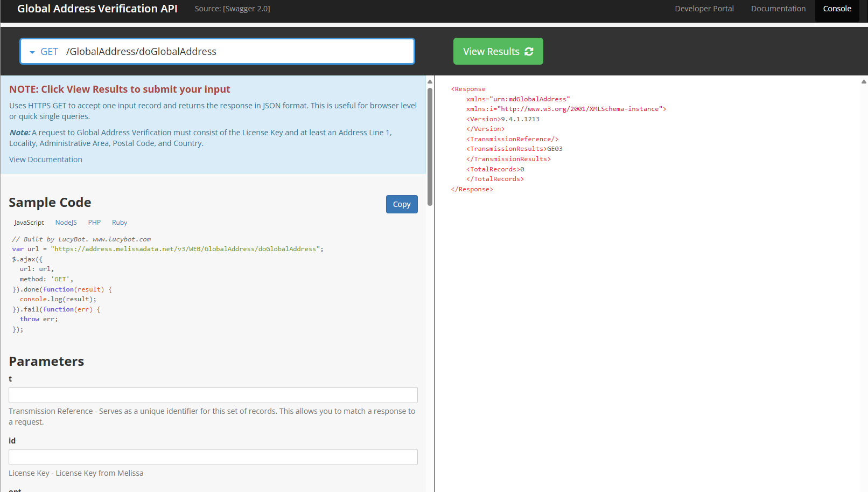Click the left panel scroll up arrow
Screen dimensions: 868x492
coord(430,81)
